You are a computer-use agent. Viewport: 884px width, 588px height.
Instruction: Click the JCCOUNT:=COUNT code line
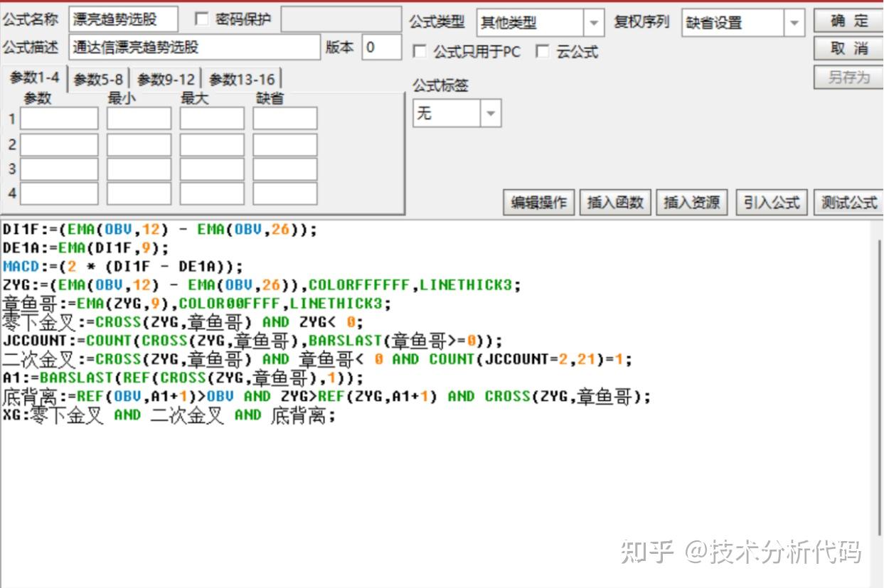coord(252,341)
